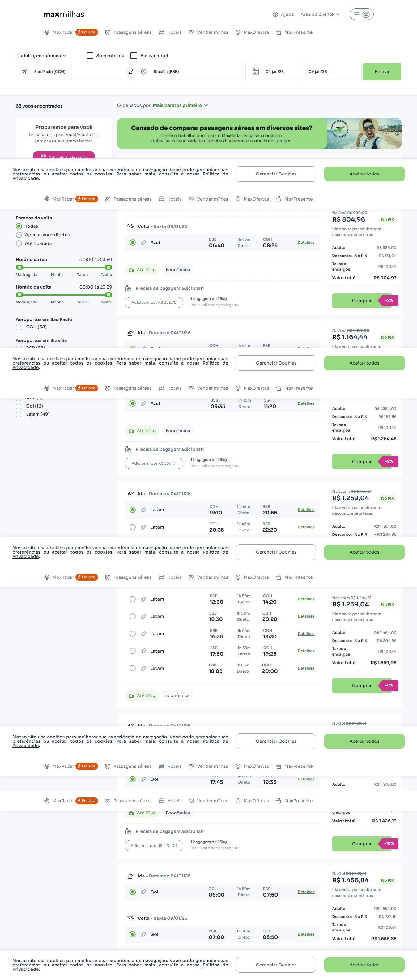The image size is (417, 980).
Task: Click the airplane icon in origin field
Action: click(24, 71)
